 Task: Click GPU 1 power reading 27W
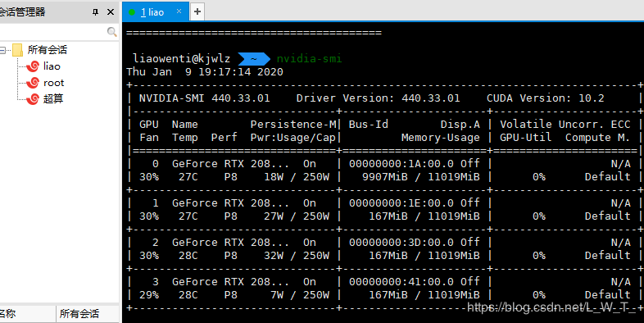274,216
